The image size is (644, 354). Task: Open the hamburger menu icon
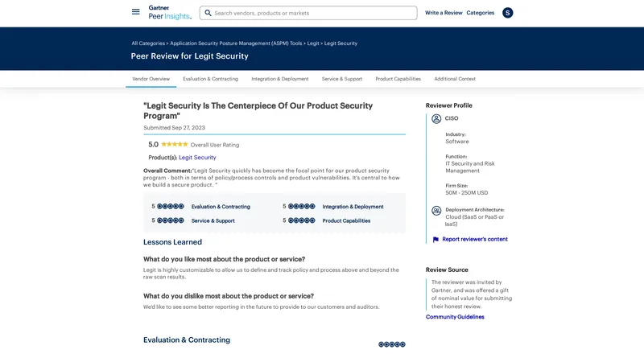click(x=135, y=12)
